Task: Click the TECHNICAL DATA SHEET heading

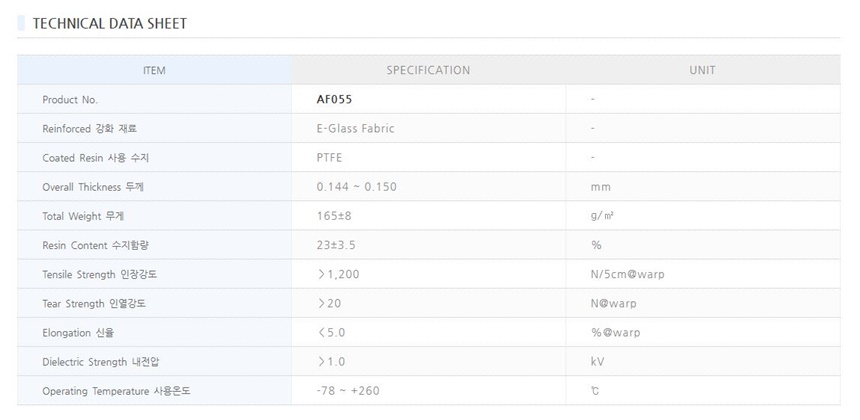Action: (x=110, y=23)
